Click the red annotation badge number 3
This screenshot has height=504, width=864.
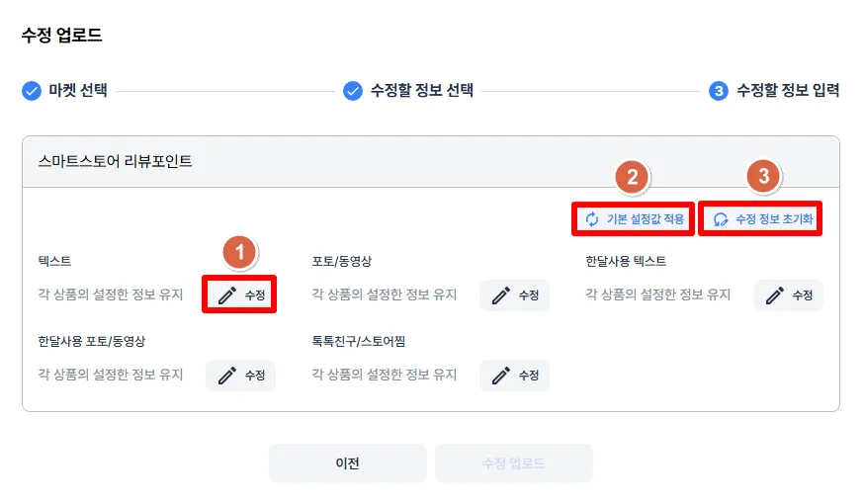click(761, 178)
